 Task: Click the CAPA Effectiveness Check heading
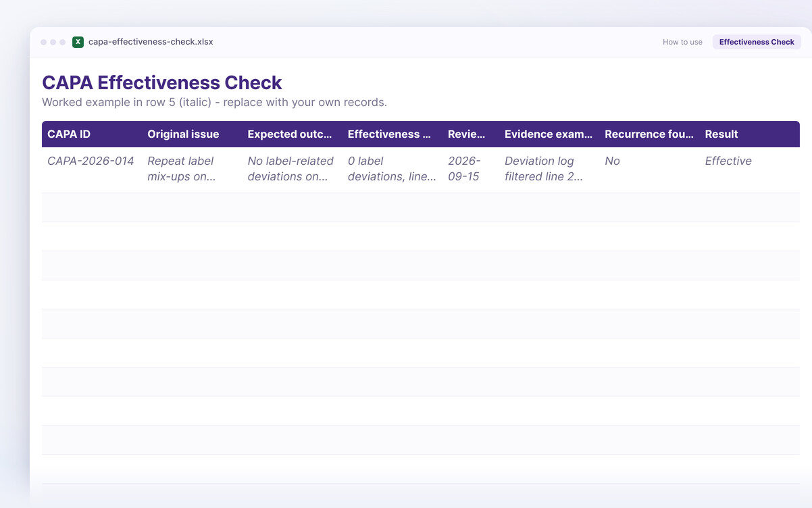(162, 82)
